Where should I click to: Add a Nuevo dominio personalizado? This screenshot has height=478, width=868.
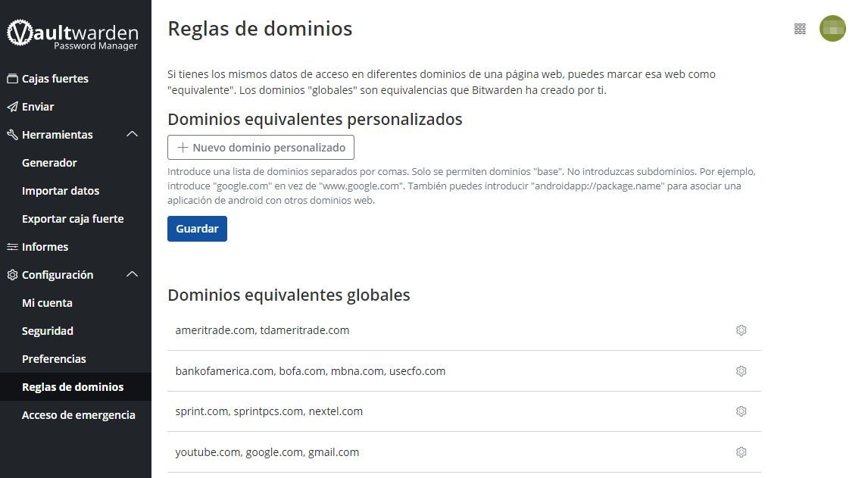261,148
